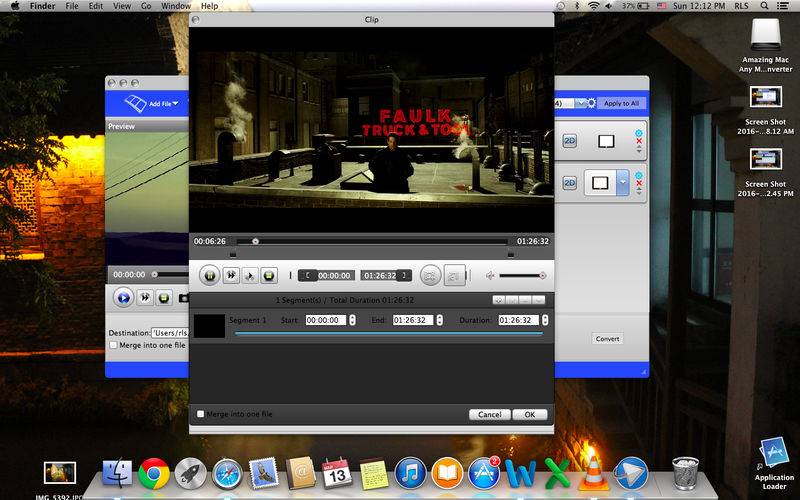Click the playback position knob on seek bar
This screenshot has width=800, height=500.
[256, 241]
